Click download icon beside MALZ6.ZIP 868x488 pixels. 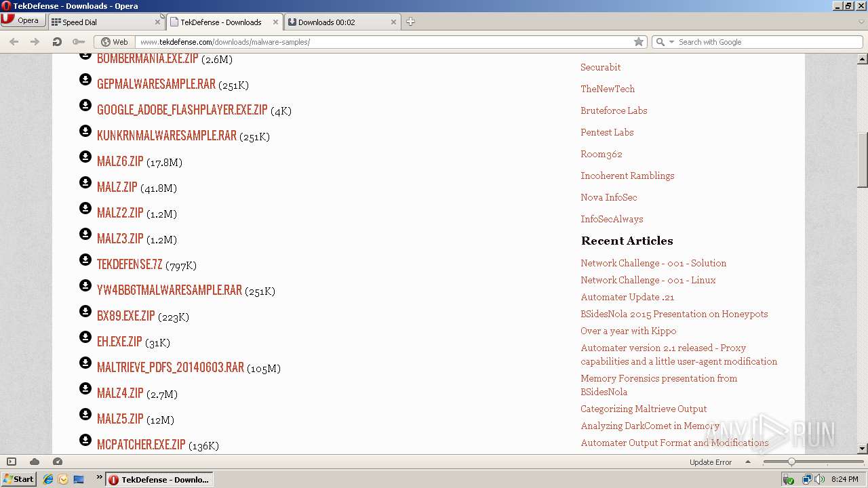click(85, 157)
